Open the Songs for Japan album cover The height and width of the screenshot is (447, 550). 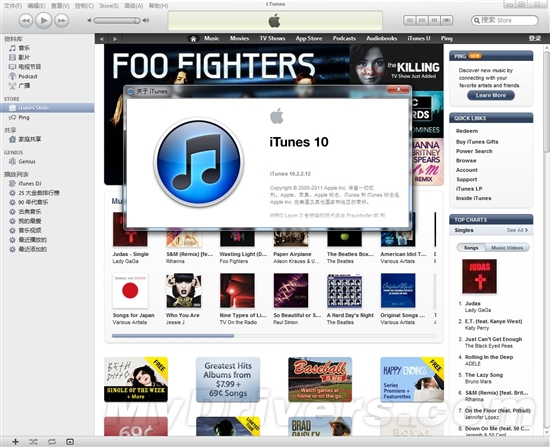click(x=130, y=291)
